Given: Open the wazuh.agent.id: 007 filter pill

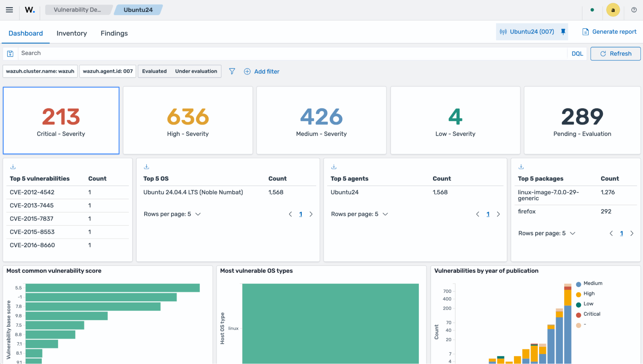Looking at the screenshot, I should click(108, 71).
